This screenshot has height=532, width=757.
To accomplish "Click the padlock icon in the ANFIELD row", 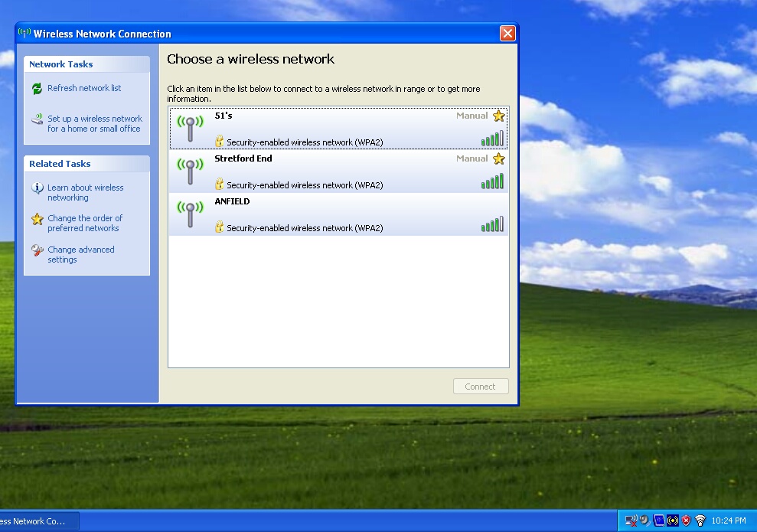I will pos(219,227).
